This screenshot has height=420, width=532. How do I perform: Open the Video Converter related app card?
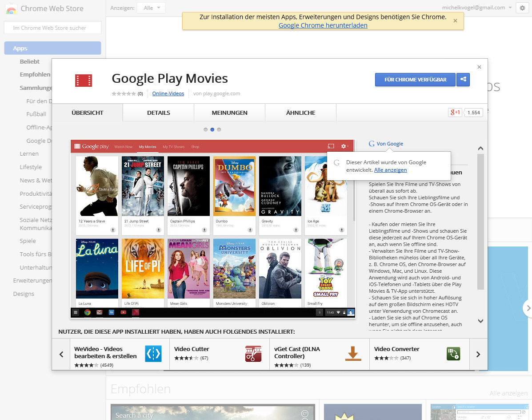pos(420,354)
